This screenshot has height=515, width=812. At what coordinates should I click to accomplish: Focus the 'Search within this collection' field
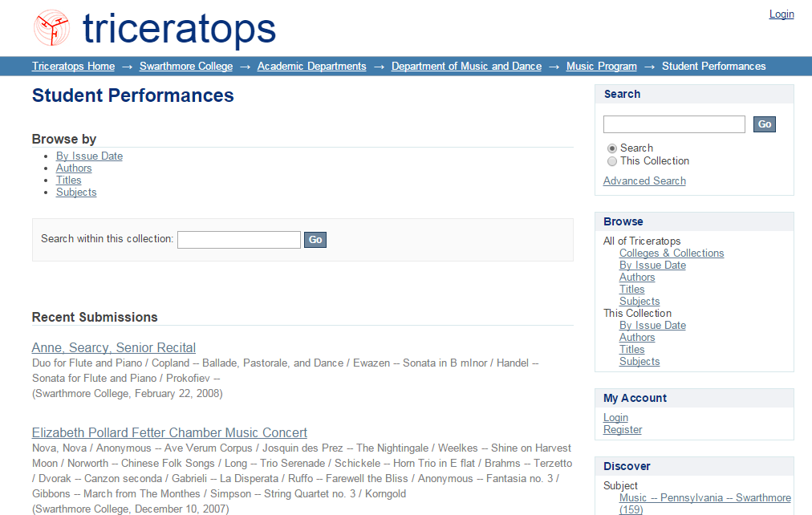(239, 240)
